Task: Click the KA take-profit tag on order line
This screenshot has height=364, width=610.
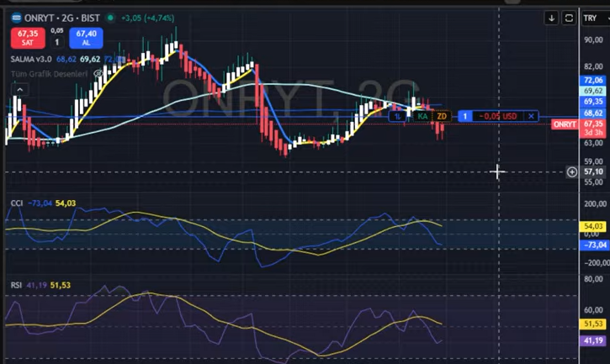Action: 422,116
